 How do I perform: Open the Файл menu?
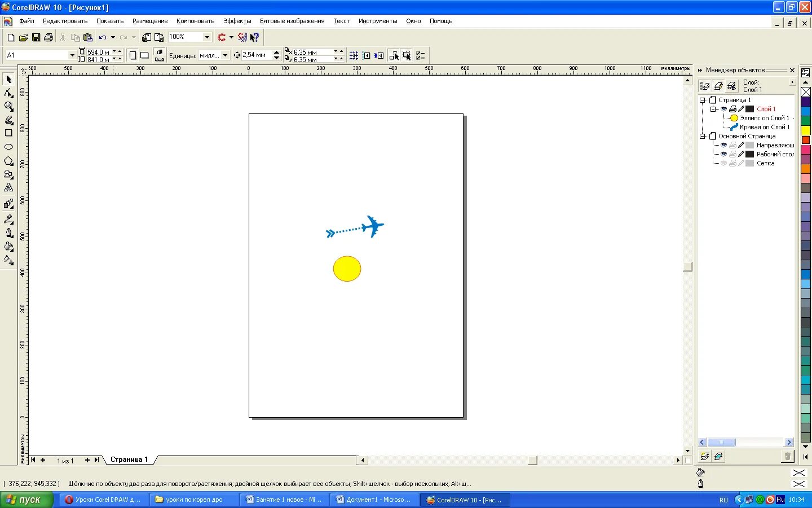[27, 21]
